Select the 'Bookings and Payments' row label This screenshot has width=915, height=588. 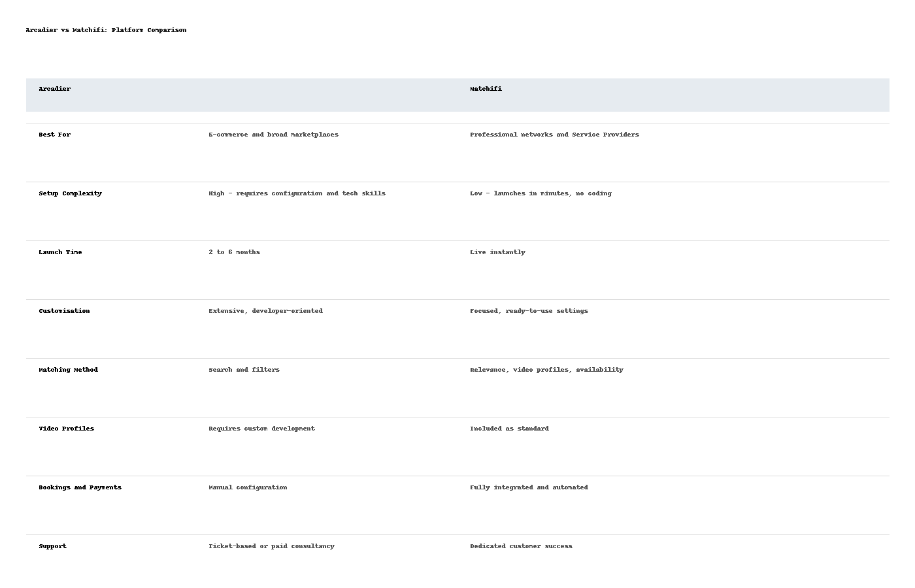80,487
